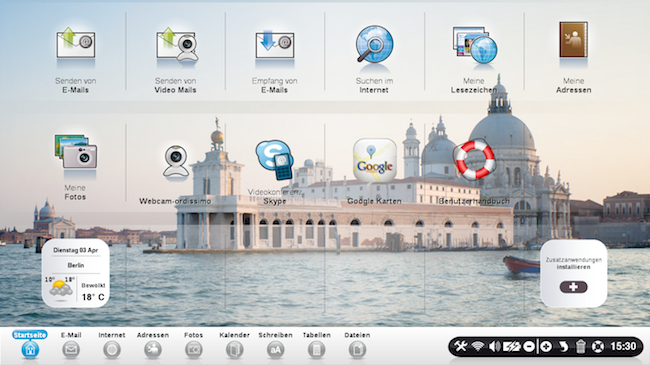Switch to Tabellen tab

316,345
